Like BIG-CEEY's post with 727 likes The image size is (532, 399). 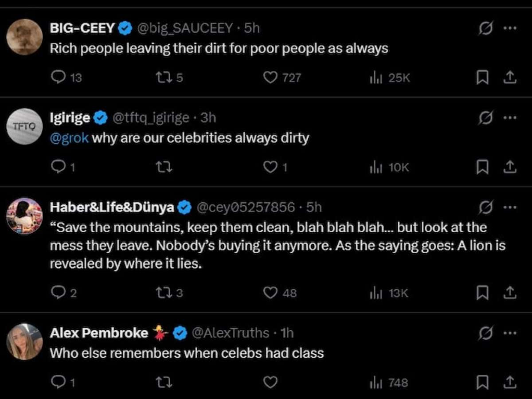(x=270, y=78)
